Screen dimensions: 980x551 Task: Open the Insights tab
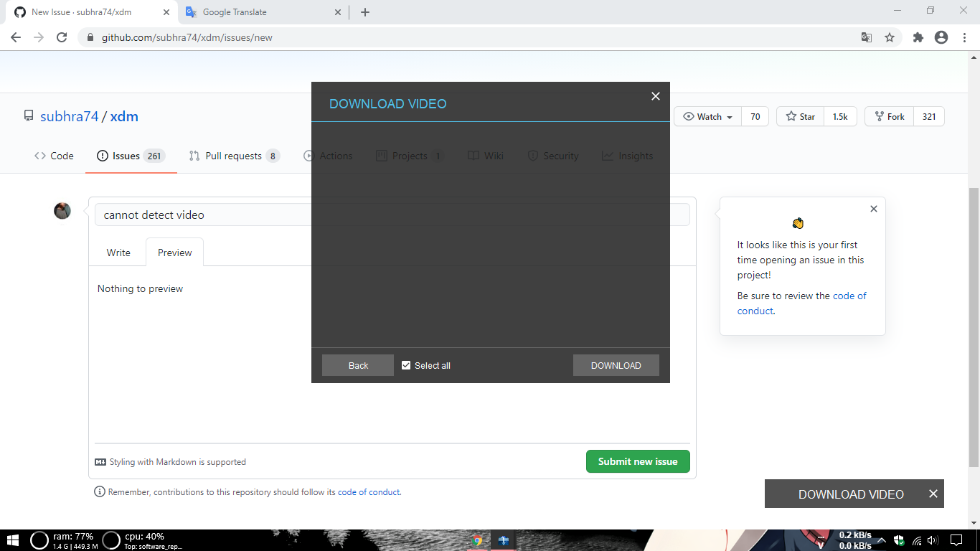click(x=628, y=156)
